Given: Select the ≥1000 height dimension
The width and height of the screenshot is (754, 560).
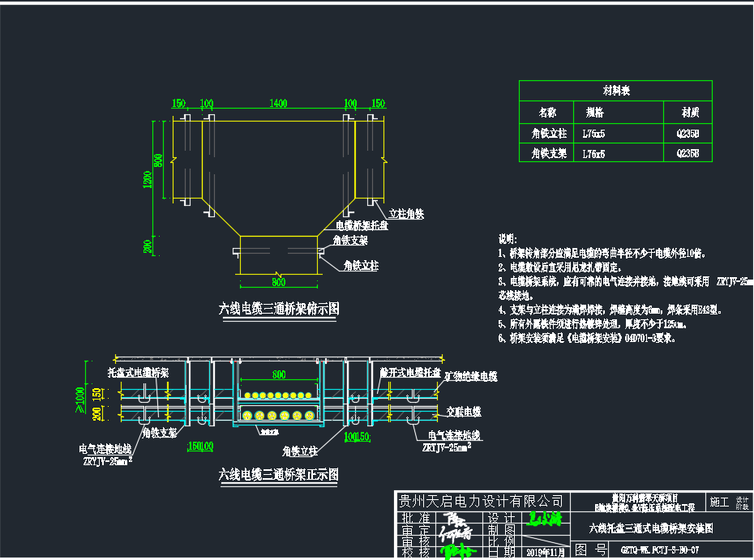Looking at the screenshot, I should 79,400.
